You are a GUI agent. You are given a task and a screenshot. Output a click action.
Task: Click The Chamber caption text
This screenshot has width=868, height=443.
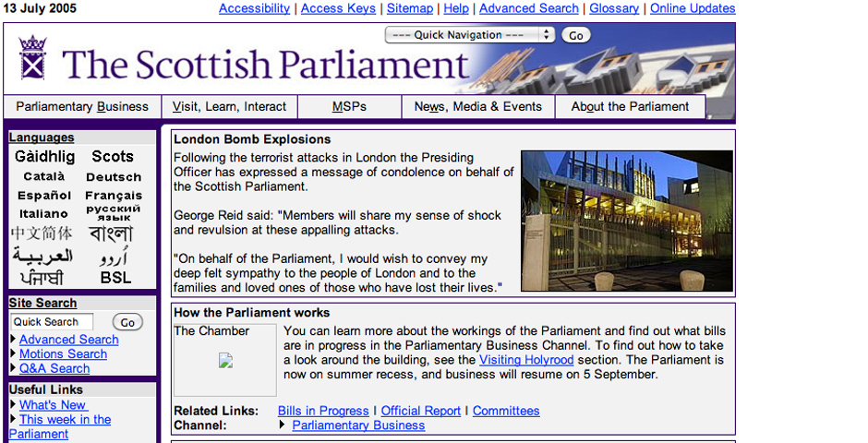click(211, 330)
